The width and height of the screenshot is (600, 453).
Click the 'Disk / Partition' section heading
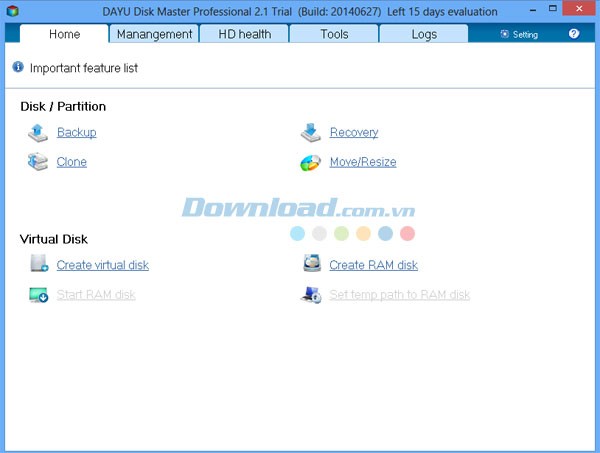(63, 106)
